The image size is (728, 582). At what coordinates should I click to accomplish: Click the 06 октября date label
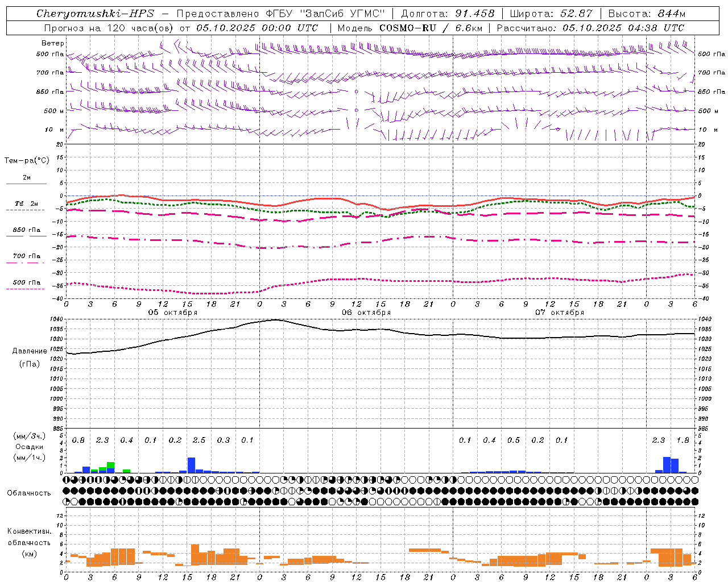(366, 313)
